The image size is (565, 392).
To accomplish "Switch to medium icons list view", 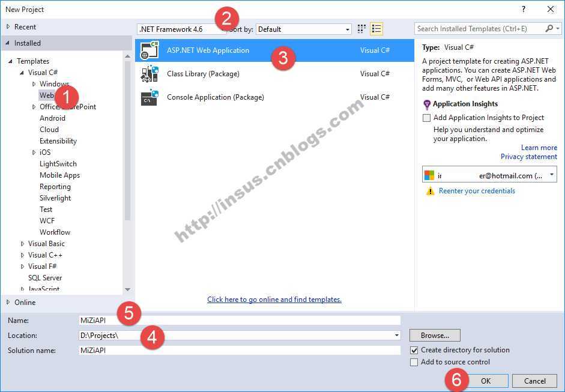I will point(376,29).
